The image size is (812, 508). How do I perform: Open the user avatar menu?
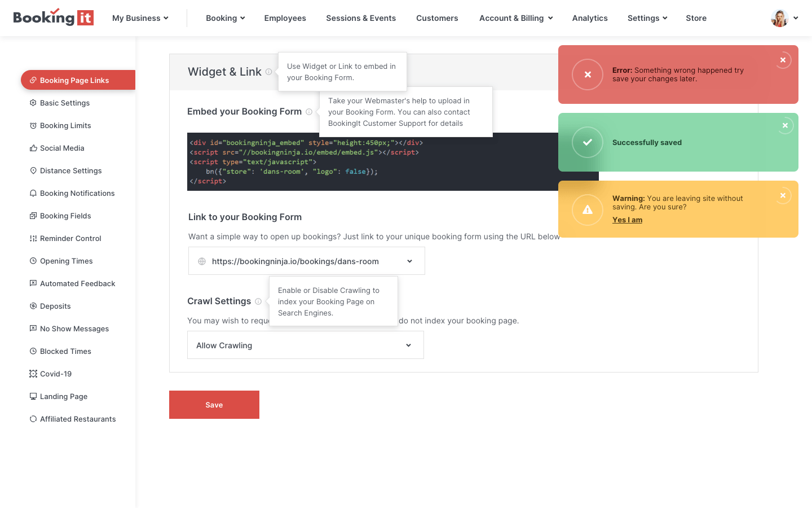click(x=779, y=18)
